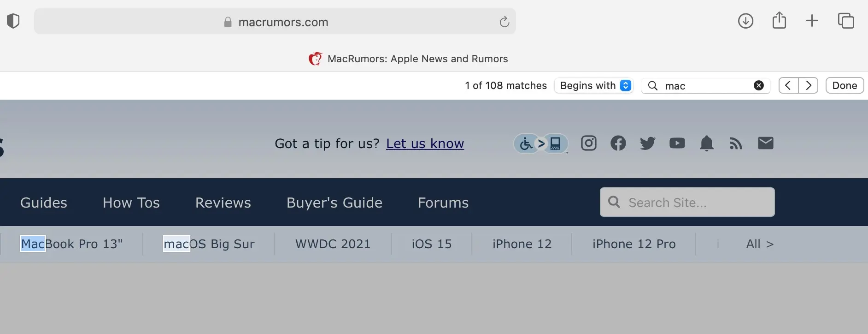868x334 pixels.
Task: Open the Forums menu item
Action: pos(443,203)
